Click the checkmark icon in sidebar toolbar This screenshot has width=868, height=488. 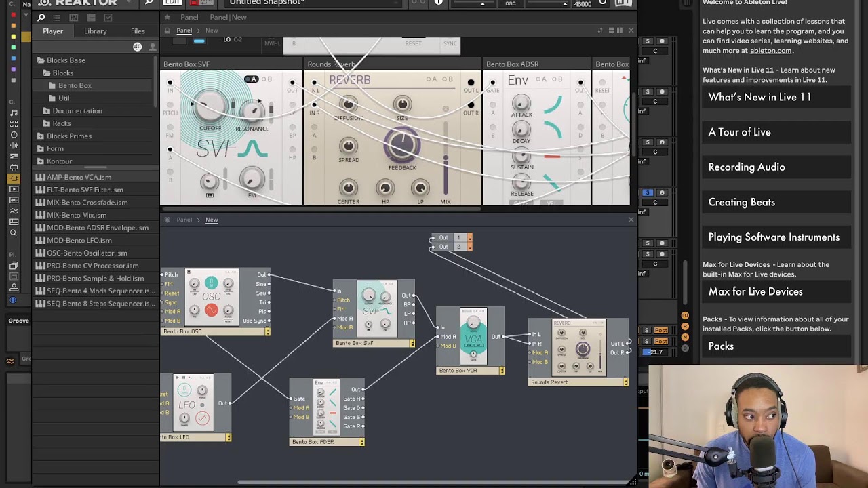(107, 18)
